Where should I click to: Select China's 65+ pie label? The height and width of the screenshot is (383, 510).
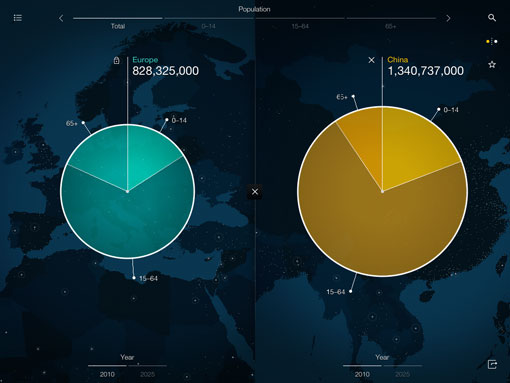pos(342,97)
